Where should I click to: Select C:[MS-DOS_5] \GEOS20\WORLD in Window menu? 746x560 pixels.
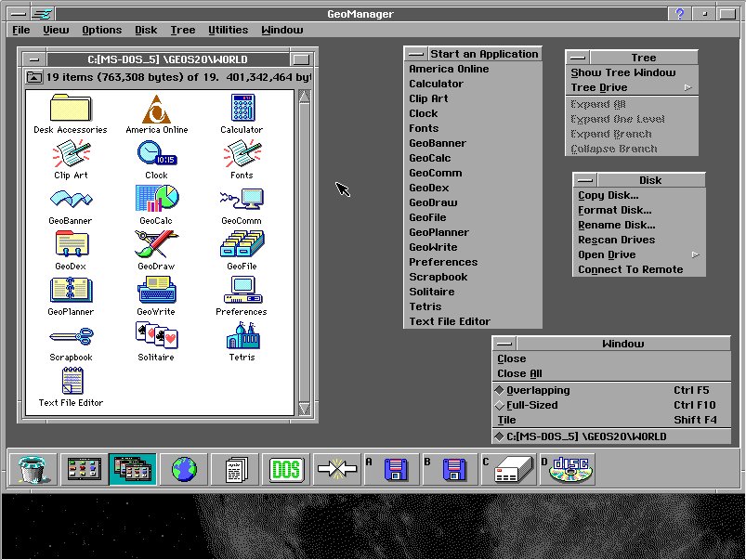pos(611,436)
